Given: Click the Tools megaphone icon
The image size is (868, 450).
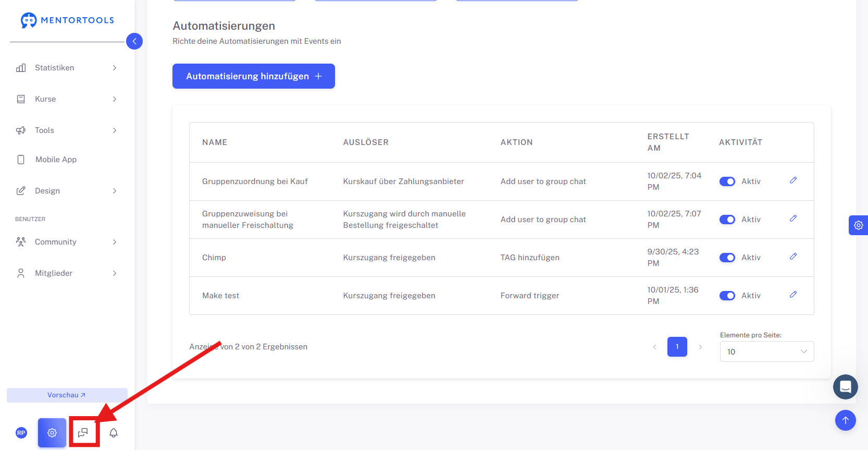Looking at the screenshot, I should tap(21, 130).
